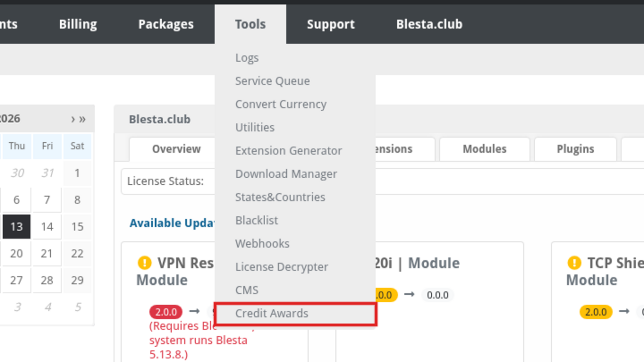This screenshot has width=644, height=362.
Task: Choose calendar date 8
Action: click(77, 200)
